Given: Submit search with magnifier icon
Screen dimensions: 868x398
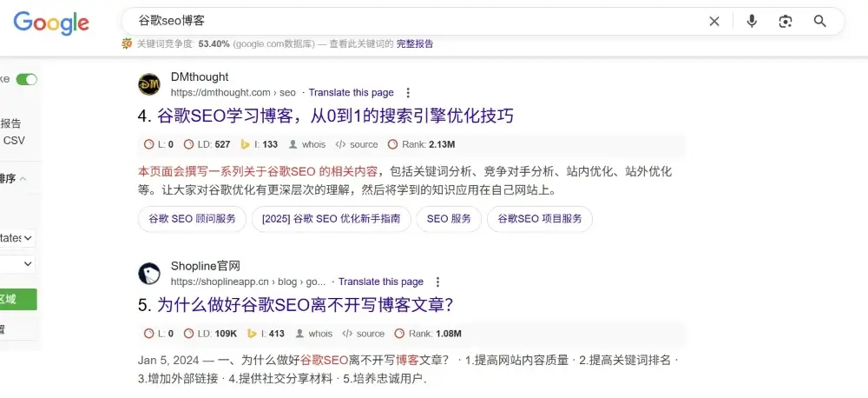Looking at the screenshot, I should click(820, 22).
